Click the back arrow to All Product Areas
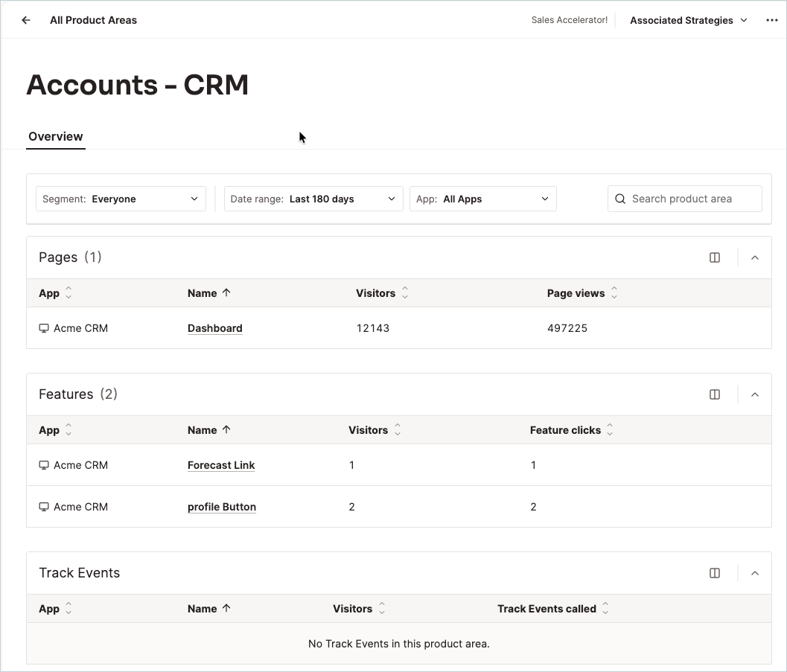This screenshot has width=787, height=672. pos(26,20)
